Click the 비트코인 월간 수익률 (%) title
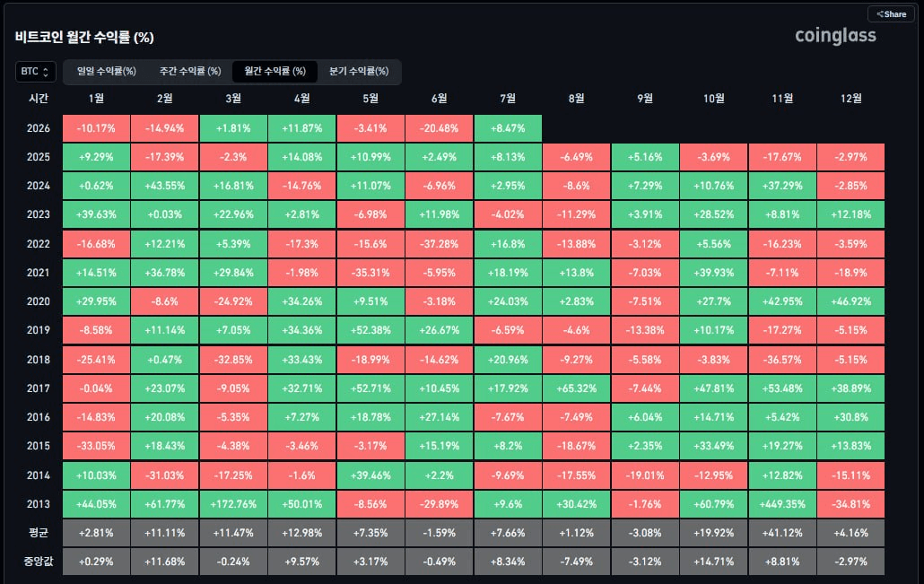 point(84,37)
